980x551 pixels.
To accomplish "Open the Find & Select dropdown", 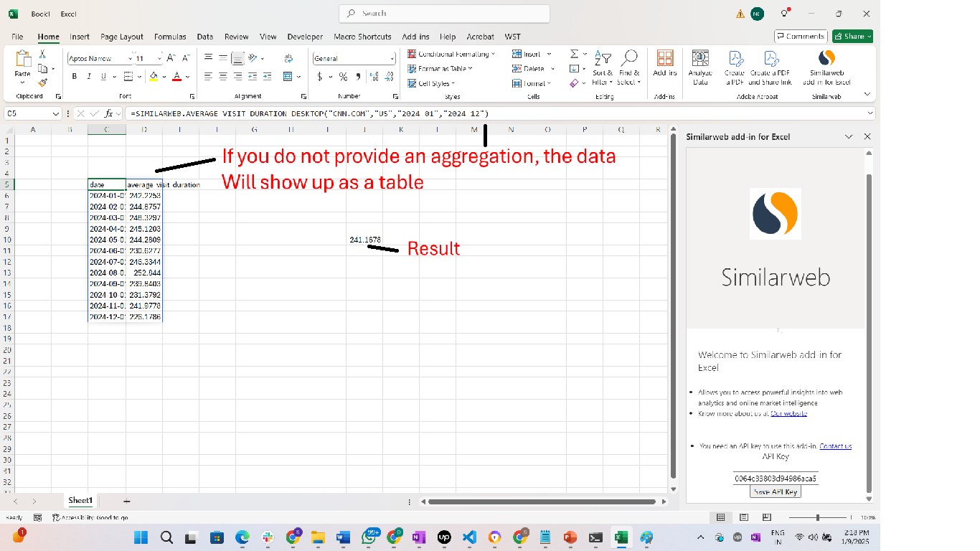I will 629,68.
